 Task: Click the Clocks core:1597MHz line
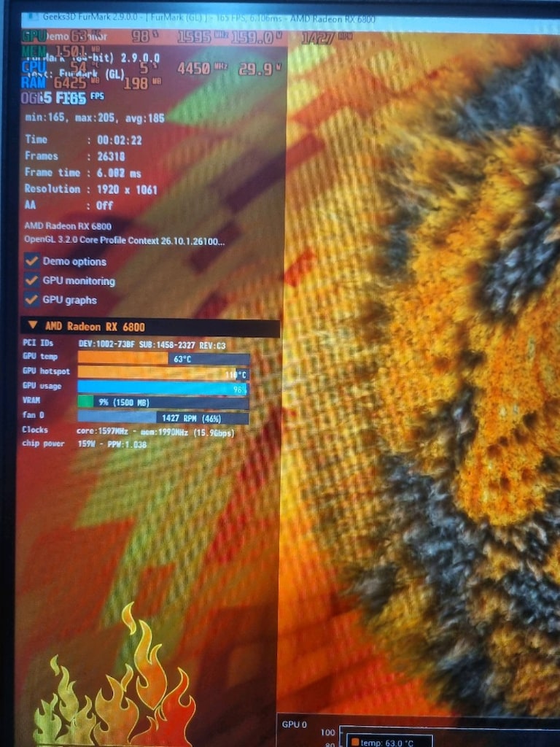tap(128, 432)
